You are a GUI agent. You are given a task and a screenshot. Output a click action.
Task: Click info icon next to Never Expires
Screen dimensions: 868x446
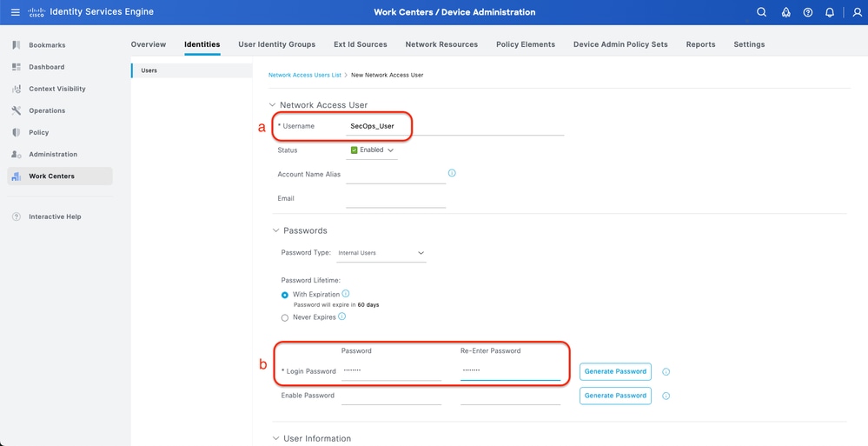click(342, 316)
